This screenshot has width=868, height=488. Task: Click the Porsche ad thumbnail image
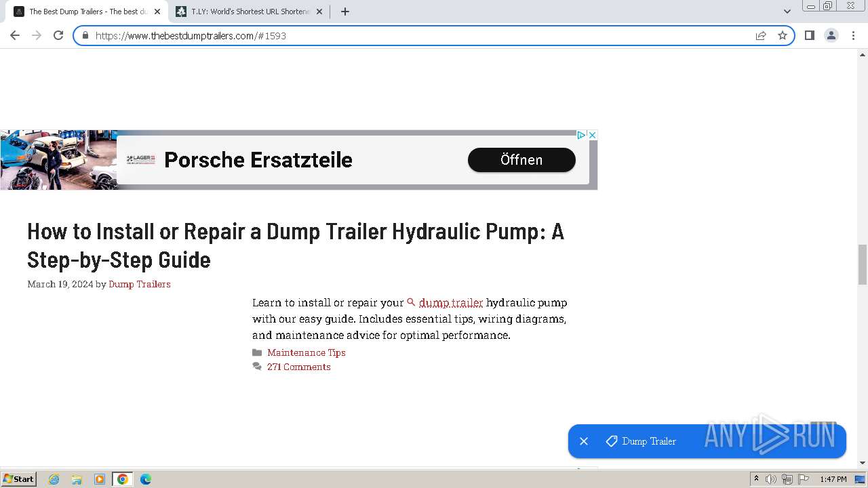coord(58,160)
